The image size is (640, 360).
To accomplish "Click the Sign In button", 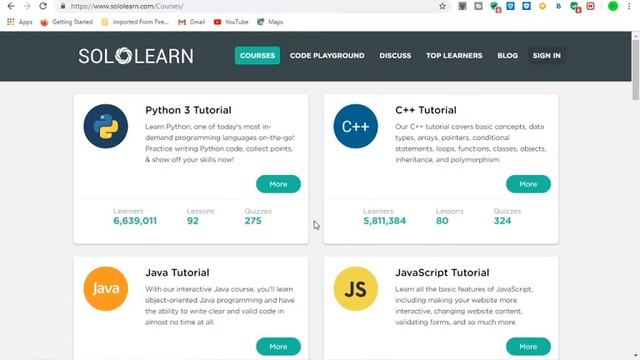I will click(x=547, y=56).
